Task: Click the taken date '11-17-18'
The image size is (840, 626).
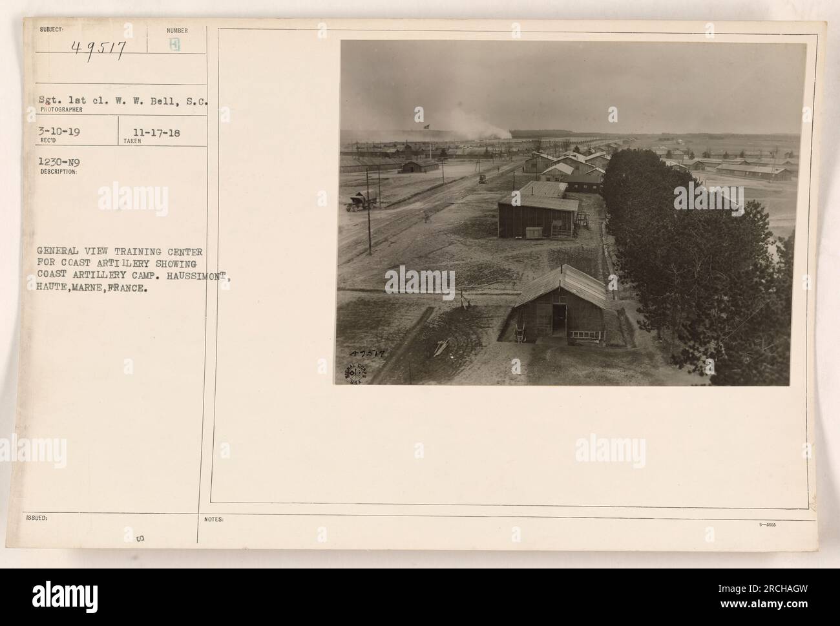Action: pos(157,132)
